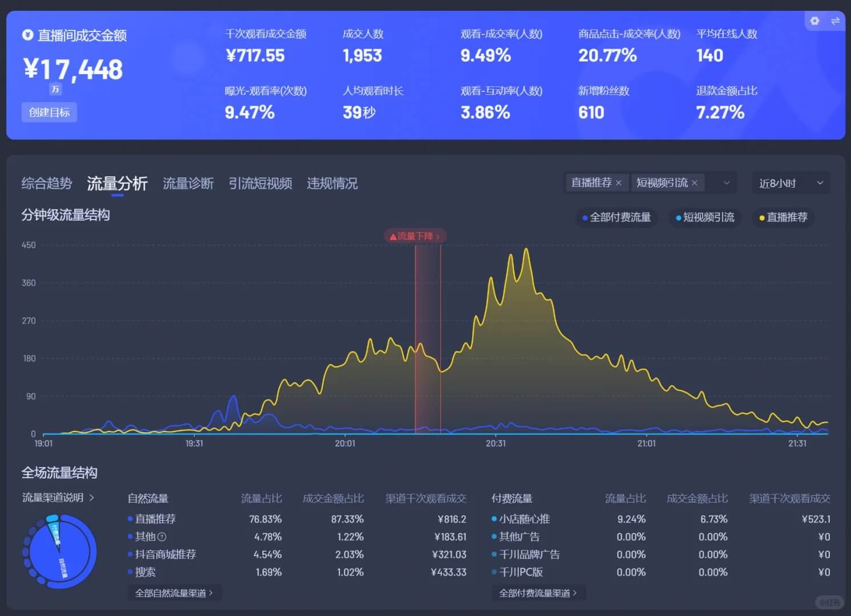This screenshot has height=616, width=851.
Task: Click the red 流量下降 warning marker
Action: click(x=415, y=236)
